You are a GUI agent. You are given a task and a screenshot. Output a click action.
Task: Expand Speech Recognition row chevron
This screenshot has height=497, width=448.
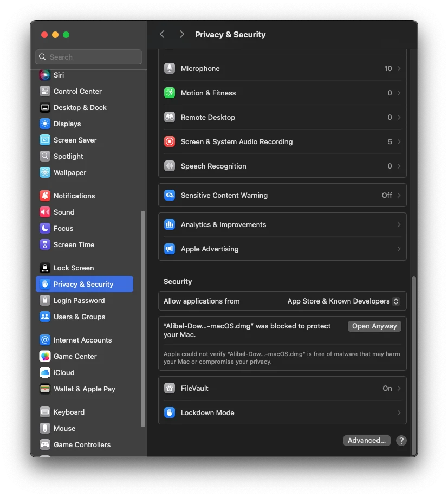coord(399,166)
